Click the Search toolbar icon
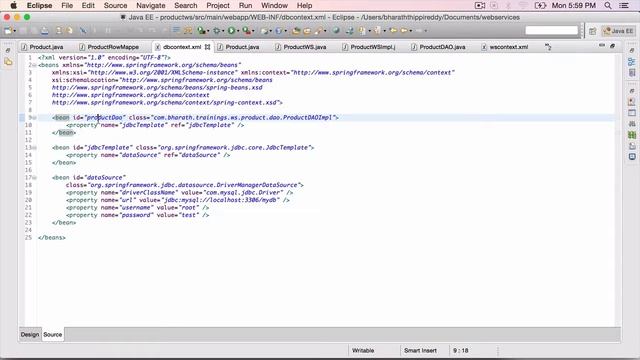This screenshot has width=640, height=360. 318,31
